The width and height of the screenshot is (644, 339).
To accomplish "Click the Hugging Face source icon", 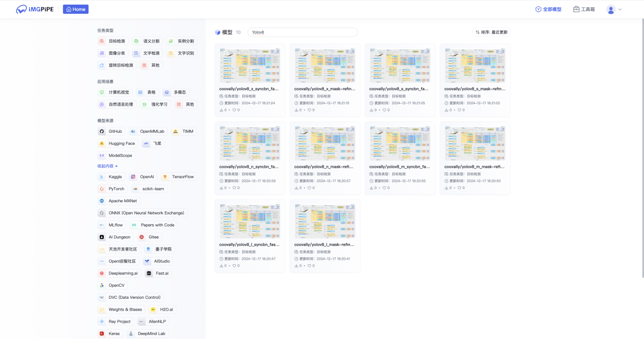I will click(x=102, y=143).
